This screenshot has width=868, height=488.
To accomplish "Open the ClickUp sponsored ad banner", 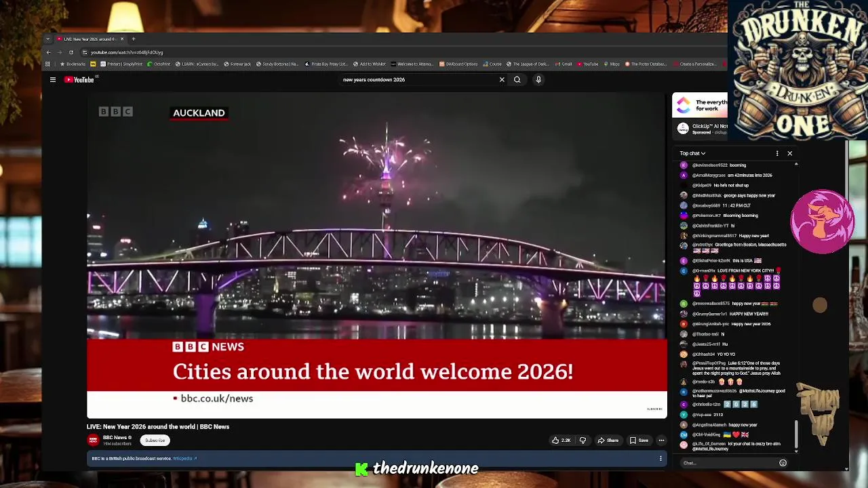I will click(x=700, y=115).
